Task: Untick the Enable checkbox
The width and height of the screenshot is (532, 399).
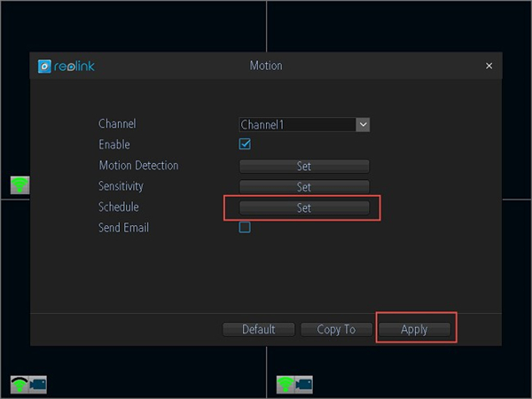Action: coord(245,144)
